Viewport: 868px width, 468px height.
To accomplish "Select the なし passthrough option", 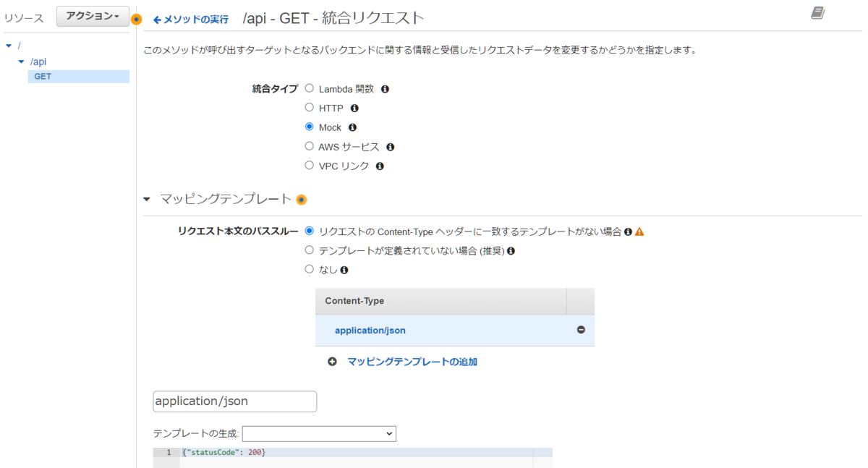I will [x=310, y=268].
